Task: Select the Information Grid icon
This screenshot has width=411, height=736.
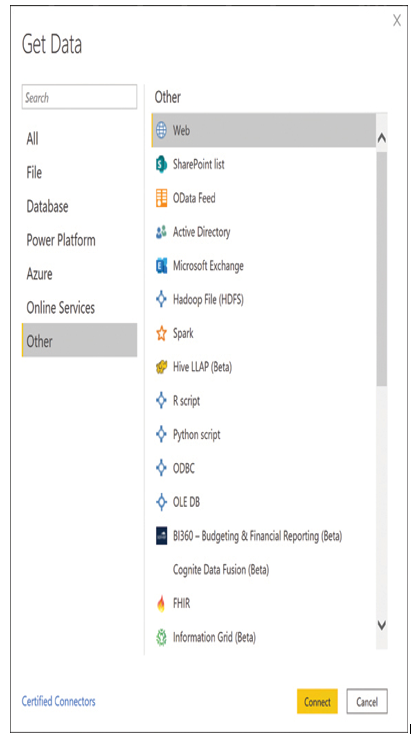Action: point(161,637)
